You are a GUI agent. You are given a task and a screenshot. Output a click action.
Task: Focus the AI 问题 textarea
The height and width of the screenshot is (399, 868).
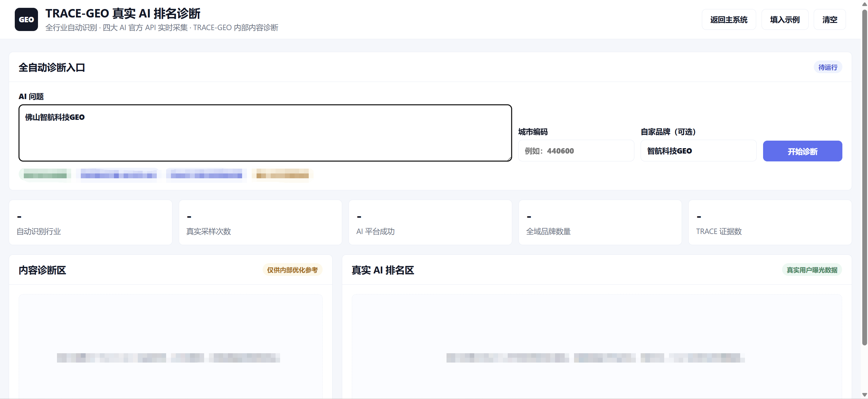pyautogui.click(x=265, y=133)
